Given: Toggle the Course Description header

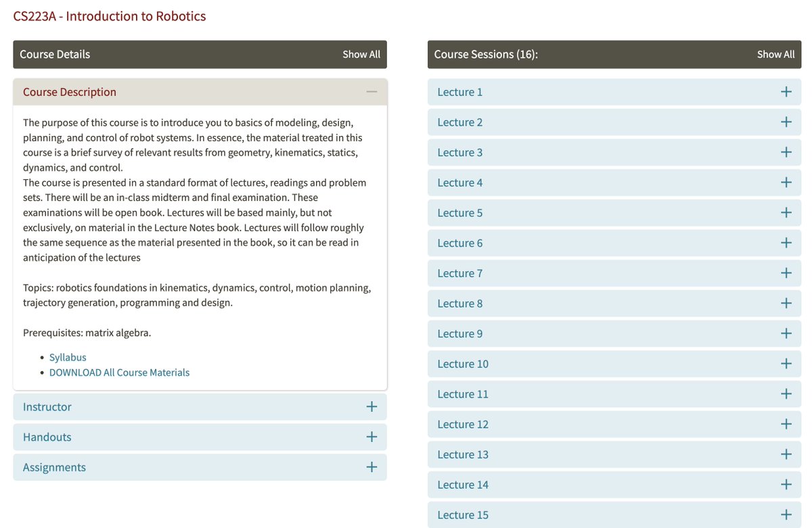Looking at the screenshot, I should tap(200, 92).
